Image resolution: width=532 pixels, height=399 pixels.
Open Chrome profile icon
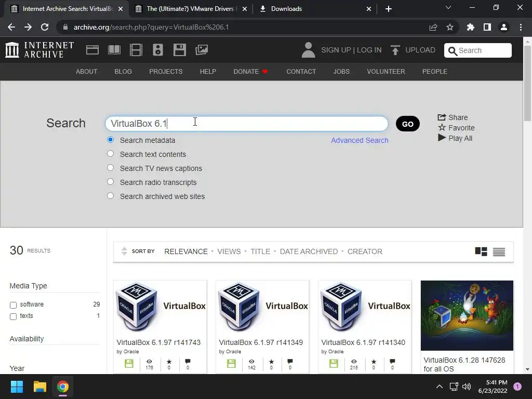coord(504,27)
